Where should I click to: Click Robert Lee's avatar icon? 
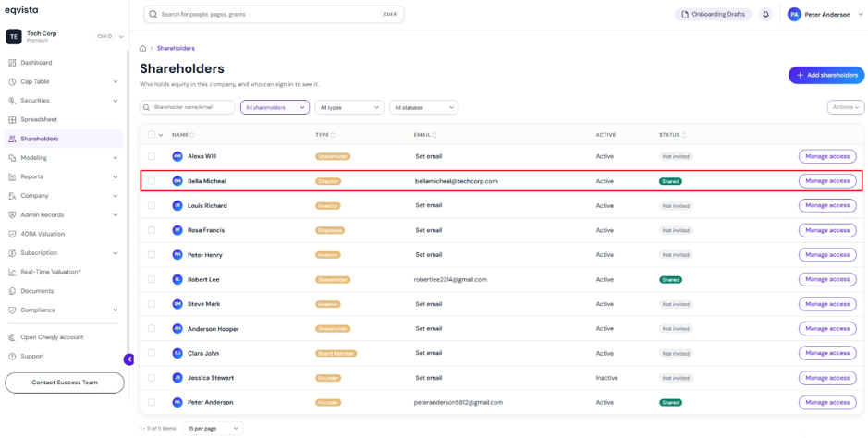pyautogui.click(x=177, y=279)
